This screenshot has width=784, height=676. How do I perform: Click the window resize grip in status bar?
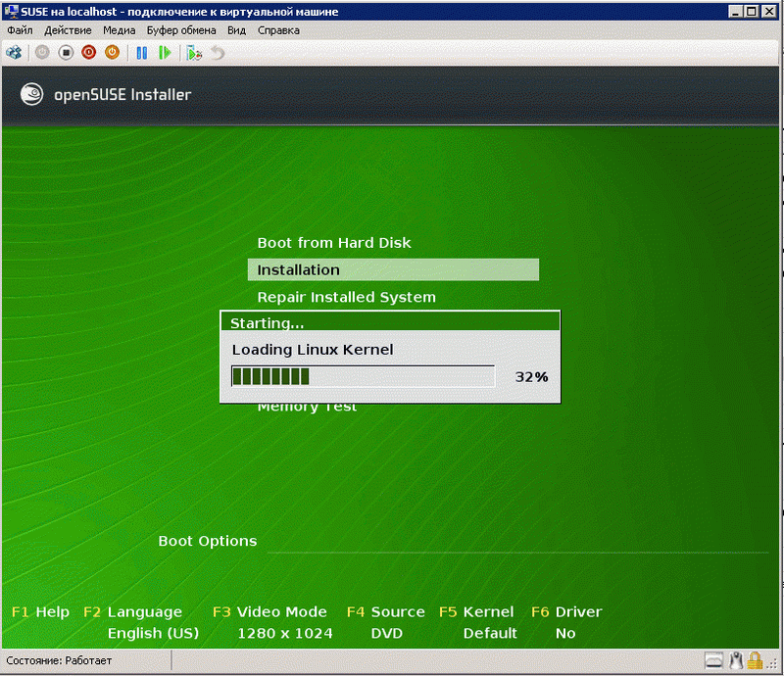(772, 664)
